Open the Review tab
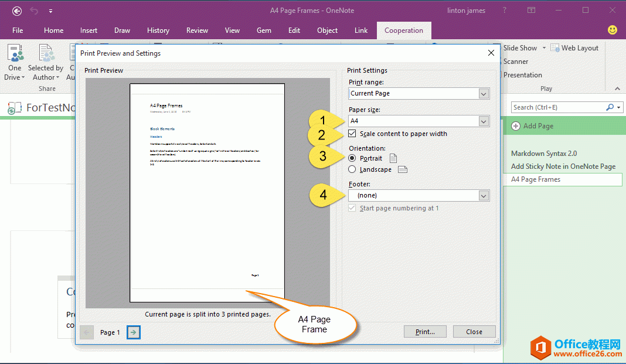Screen dimensions: 626x364 coord(197,30)
